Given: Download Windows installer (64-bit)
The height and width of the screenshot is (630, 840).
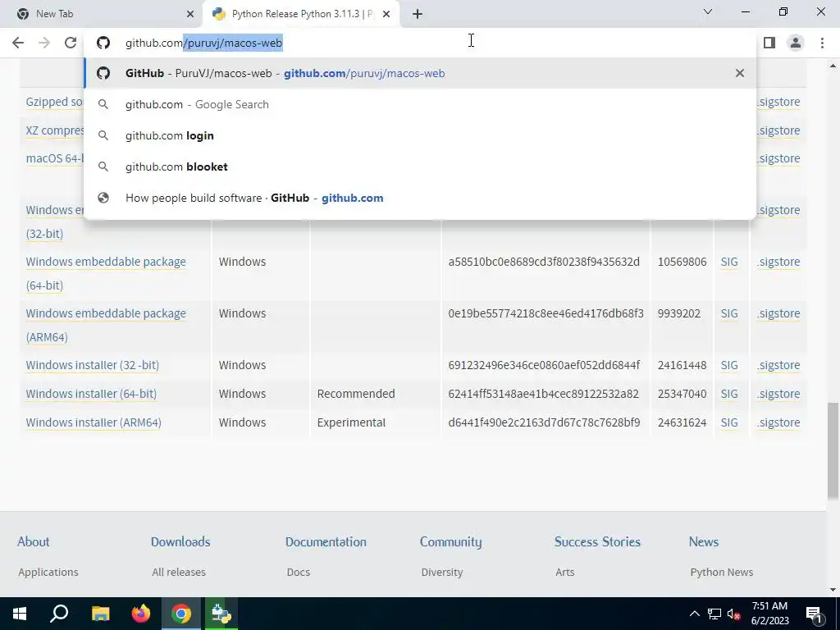Looking at the screenshot, I should click(x=91, y=394).
